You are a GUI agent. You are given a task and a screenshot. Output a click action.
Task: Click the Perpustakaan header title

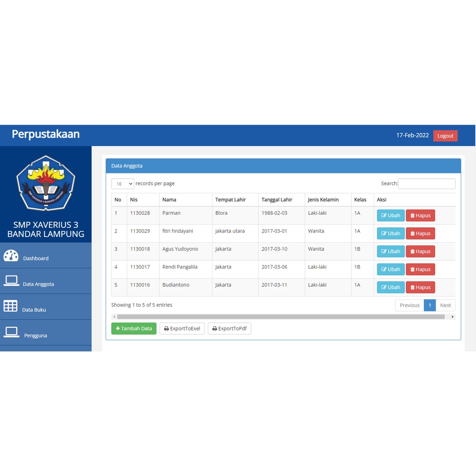coord(46,134)
